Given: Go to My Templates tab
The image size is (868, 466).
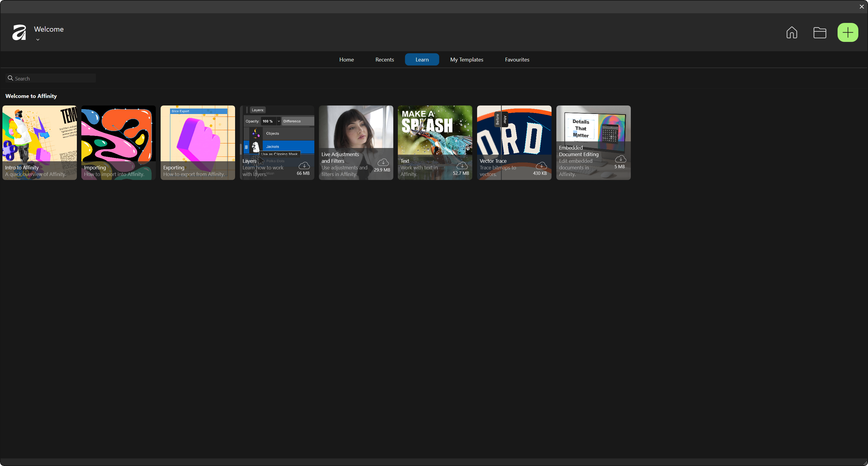Looking at the screenshot, I should [466, 60].
